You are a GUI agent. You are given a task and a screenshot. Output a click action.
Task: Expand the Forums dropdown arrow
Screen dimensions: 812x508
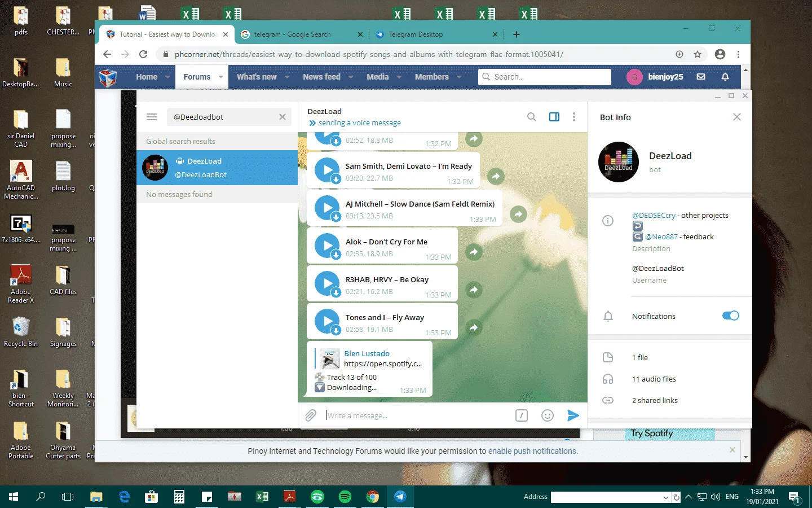220,77
